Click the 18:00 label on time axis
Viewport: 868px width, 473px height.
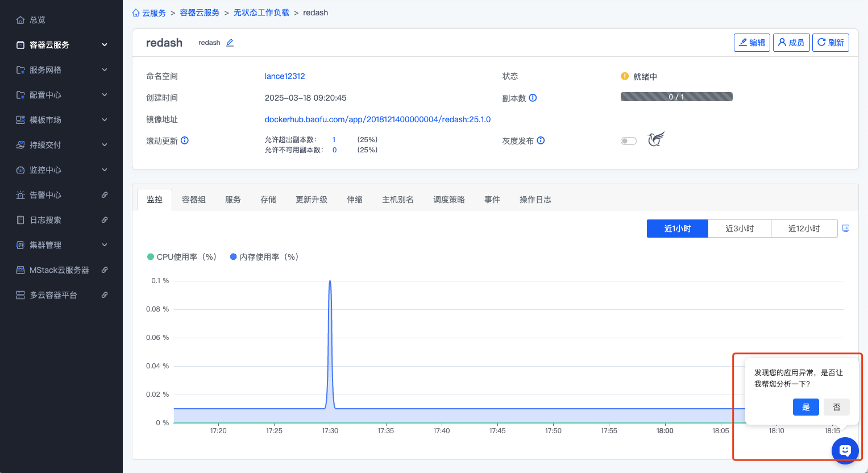[x=665, y=431]
